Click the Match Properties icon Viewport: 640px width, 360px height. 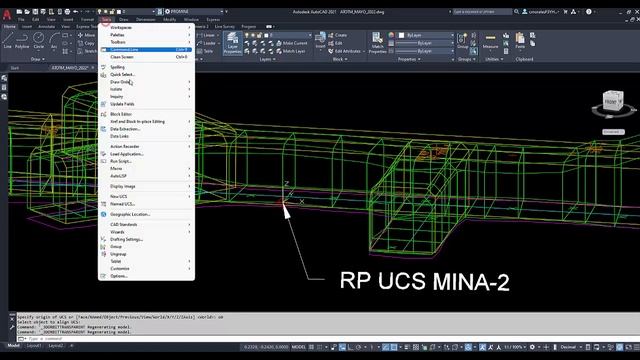point(377,43)
